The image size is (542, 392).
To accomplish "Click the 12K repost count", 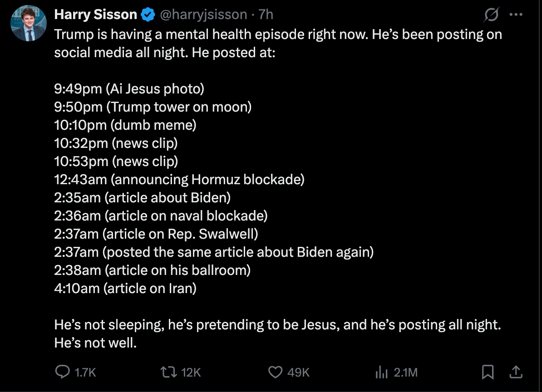I will 191,372.
